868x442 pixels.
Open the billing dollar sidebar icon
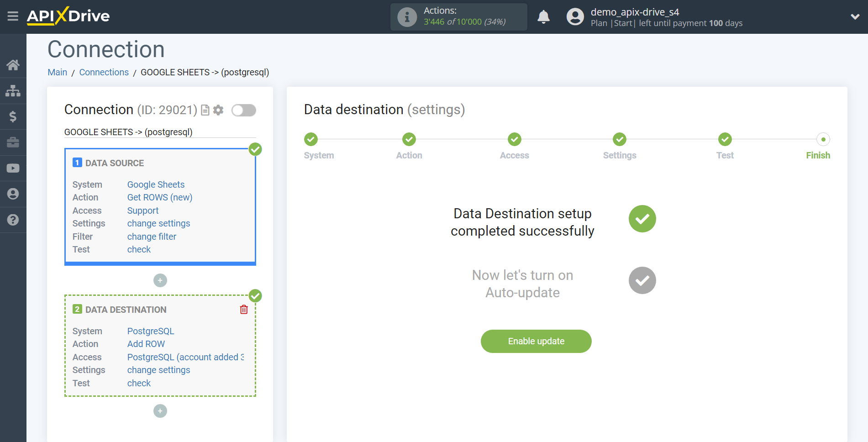pos(13,116)
